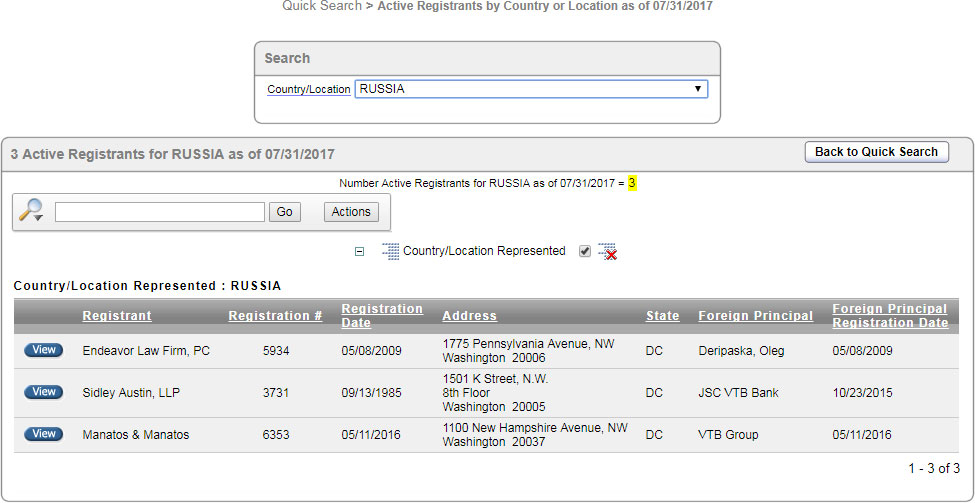Image resolution: width=975 pixels, height=503 pixels.
Task: Sort by the Registrant column header
Action: [x=117, y=316]
